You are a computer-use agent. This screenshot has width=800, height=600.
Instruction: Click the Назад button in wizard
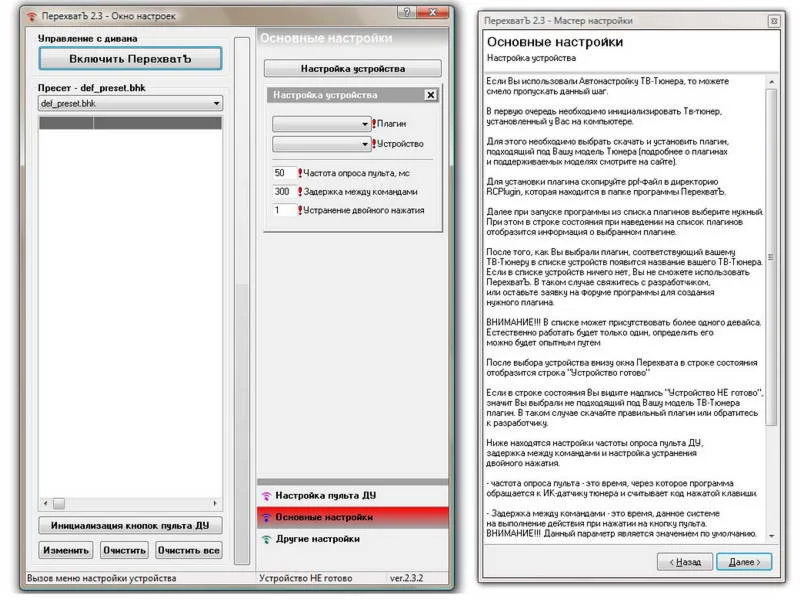[685, 562]
